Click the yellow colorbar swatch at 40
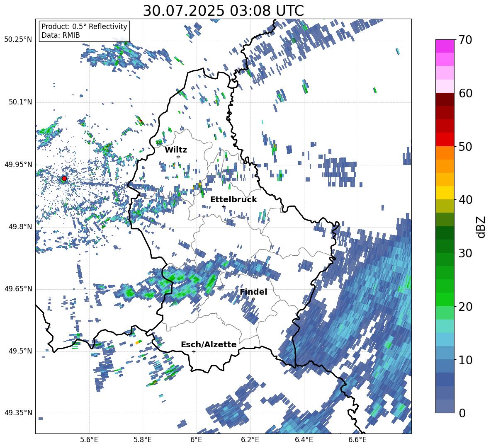491x448 pixels. (445, 193)
